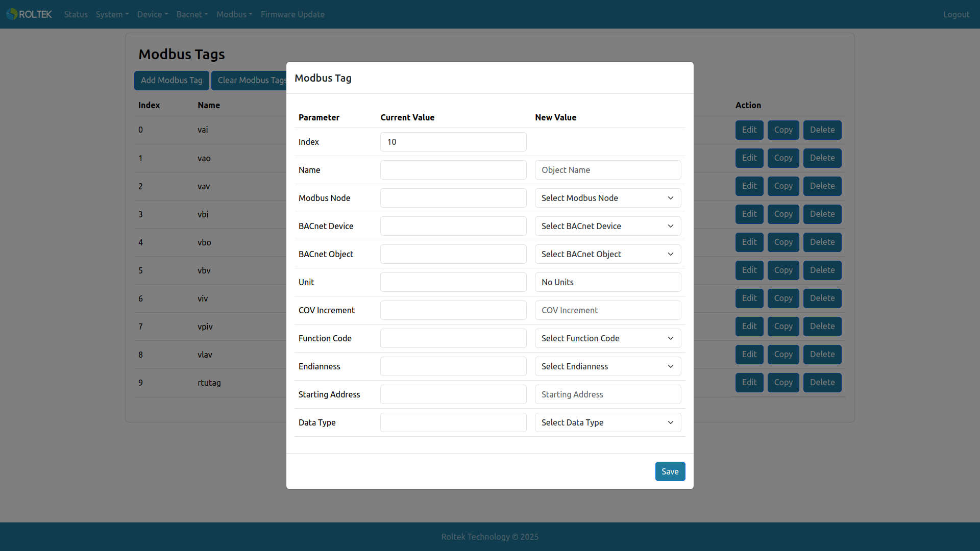Expand the System menu
The width and height of the screenshot is (980, 551).
pos(112,14)
